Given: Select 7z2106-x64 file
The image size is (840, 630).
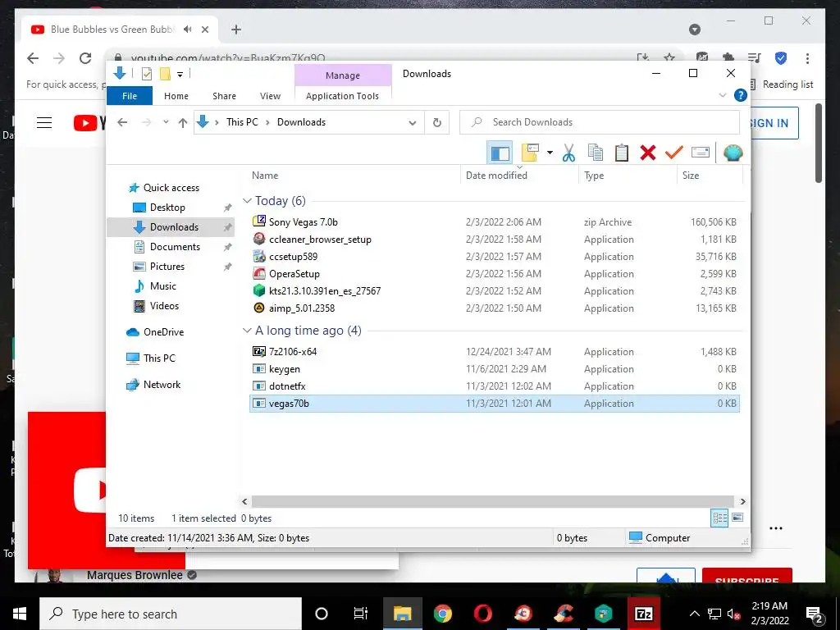Looking at the screenshot, I should coord(495,352).
